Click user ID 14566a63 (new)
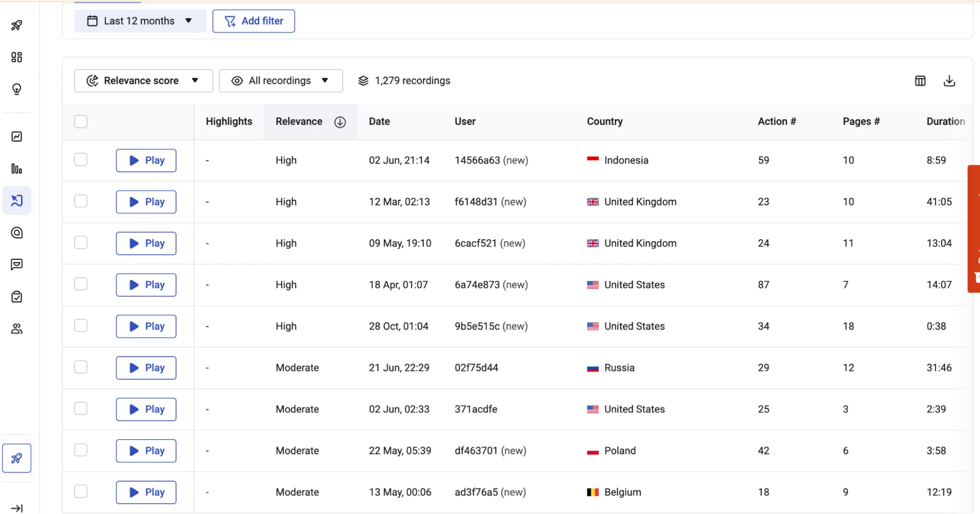This screenshot has width=980, height=514. click(x=491, y=160)
